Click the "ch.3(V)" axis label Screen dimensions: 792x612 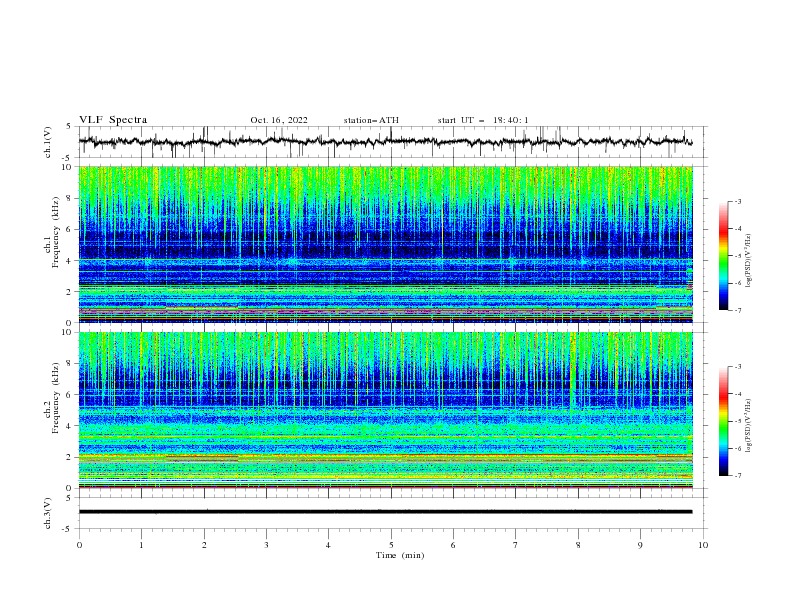click(48, 513)
